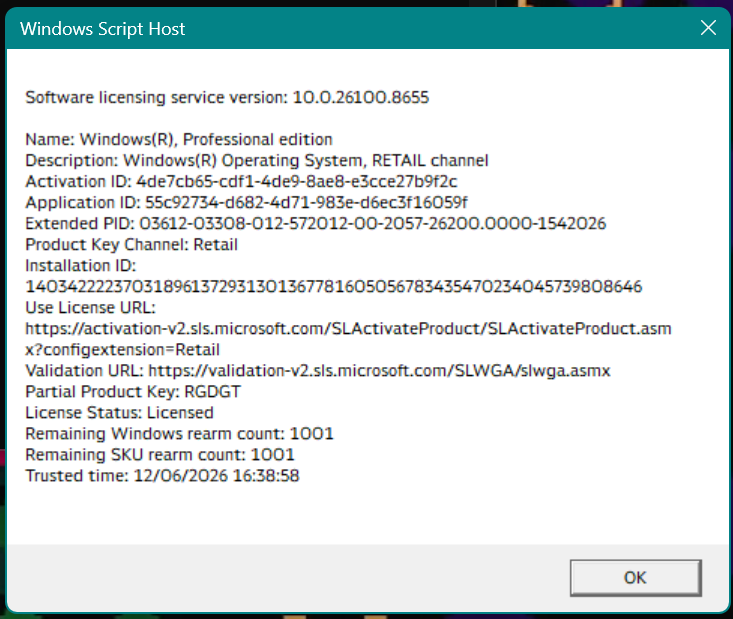Click the Description RETAIL channel line
The width and height of the screenshot is (733, 619).
point(257,160)
